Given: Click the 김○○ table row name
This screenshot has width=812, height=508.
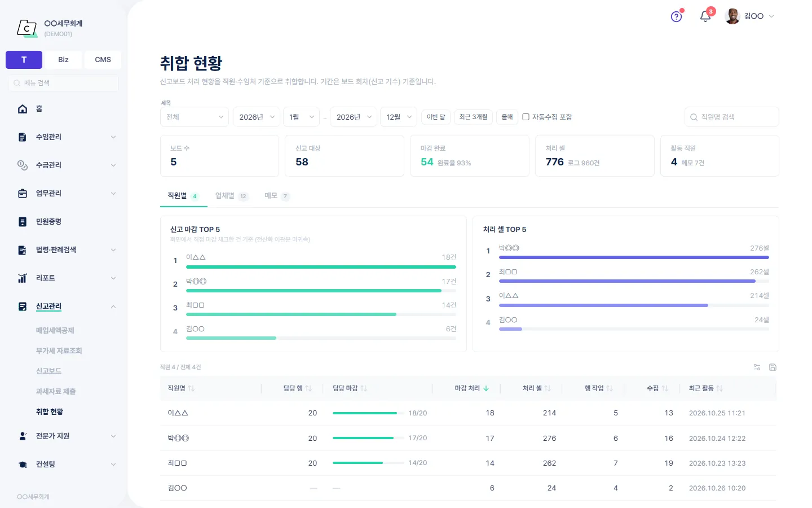Looking at the screenshot, I should click(x=177, y=488).
